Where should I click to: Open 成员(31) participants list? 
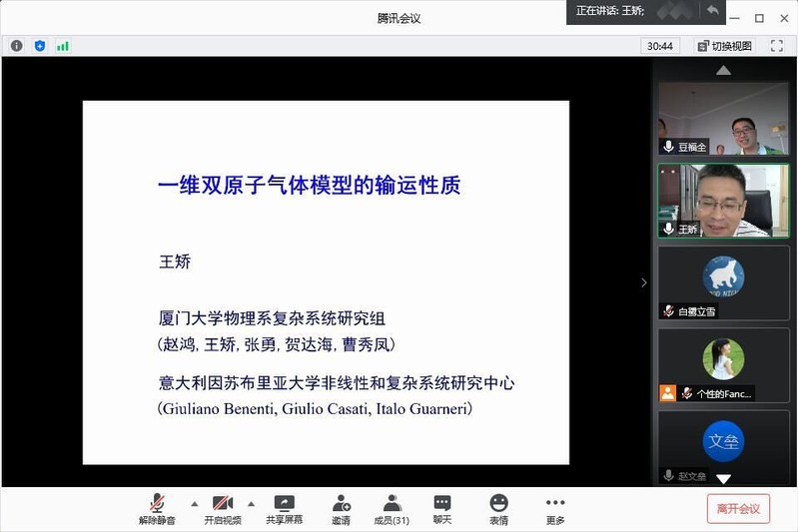(392, 509)
